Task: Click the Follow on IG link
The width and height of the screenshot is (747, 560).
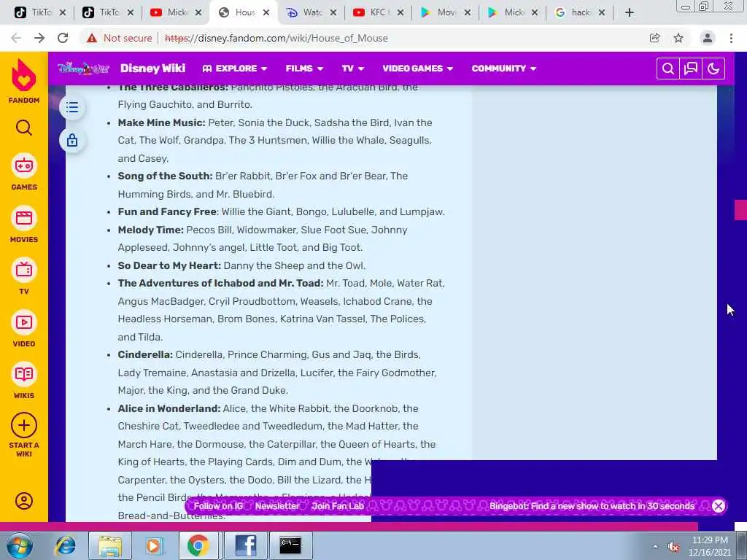Action: pyautogui.click(x=218, y=506)
